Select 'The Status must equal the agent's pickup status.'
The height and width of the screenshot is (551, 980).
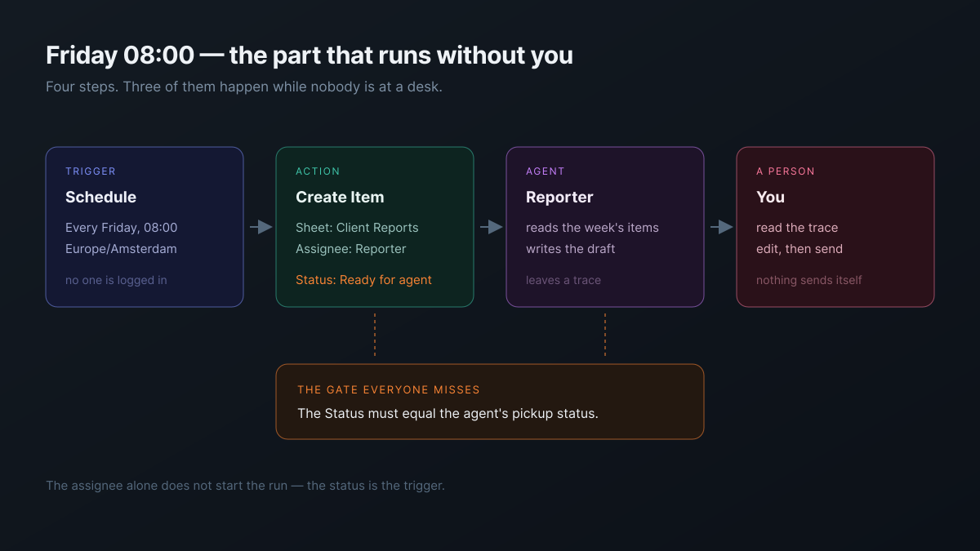coord(448,413)
